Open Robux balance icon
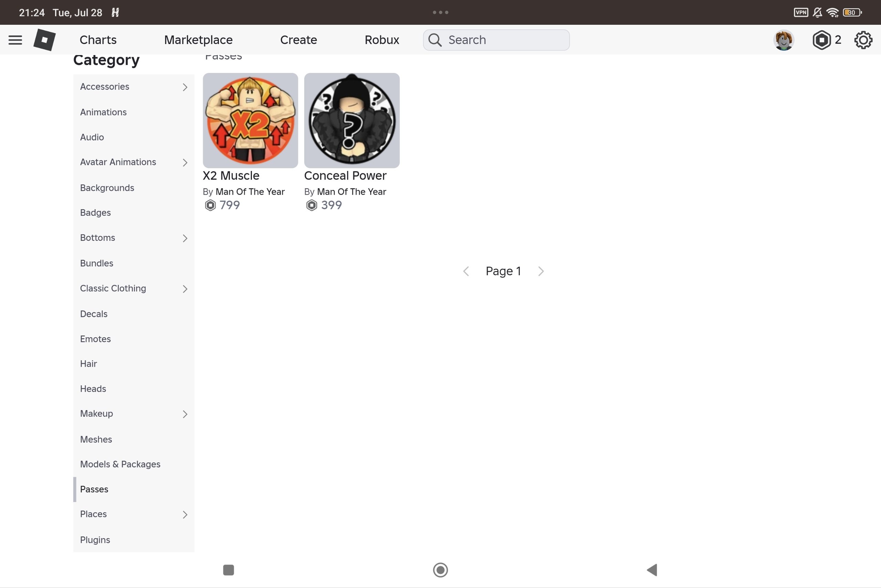 [821, 40]
